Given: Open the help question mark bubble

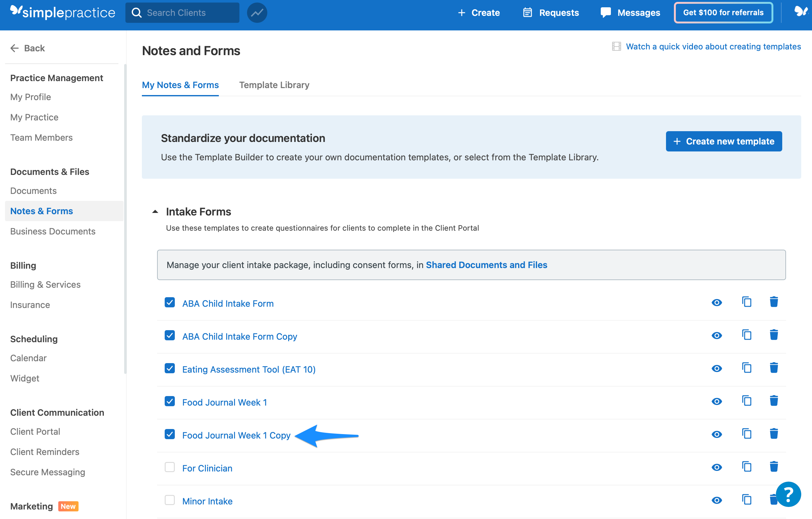Looking at the screenshot, I should 788,494.
